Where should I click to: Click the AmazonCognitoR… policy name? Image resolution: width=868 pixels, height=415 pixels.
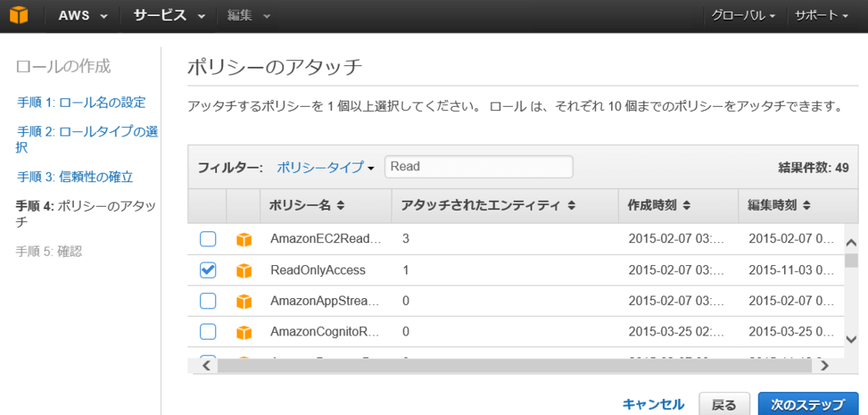pos(324,331)
